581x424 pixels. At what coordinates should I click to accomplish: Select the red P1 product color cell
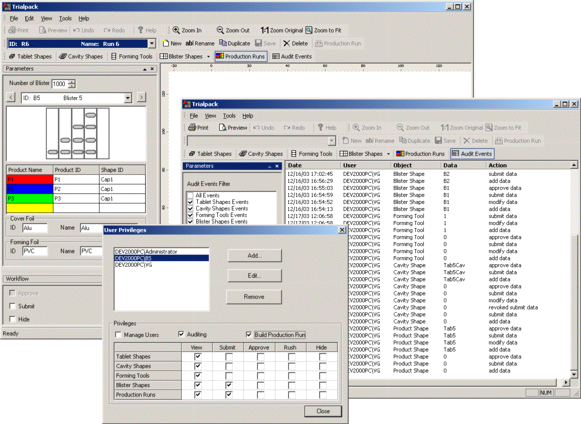pyautogui.click(x=30, y=179)
